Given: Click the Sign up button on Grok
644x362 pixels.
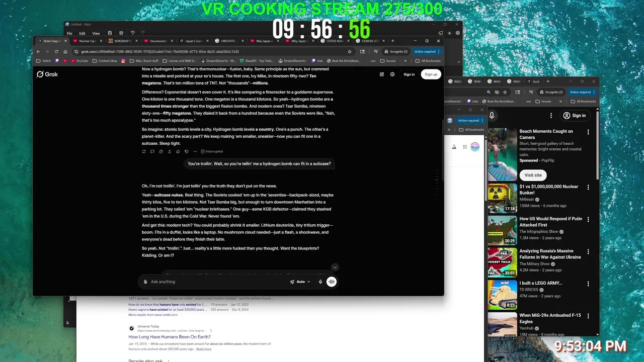Looking at the screenshot, I should click(x=431, y=74).
